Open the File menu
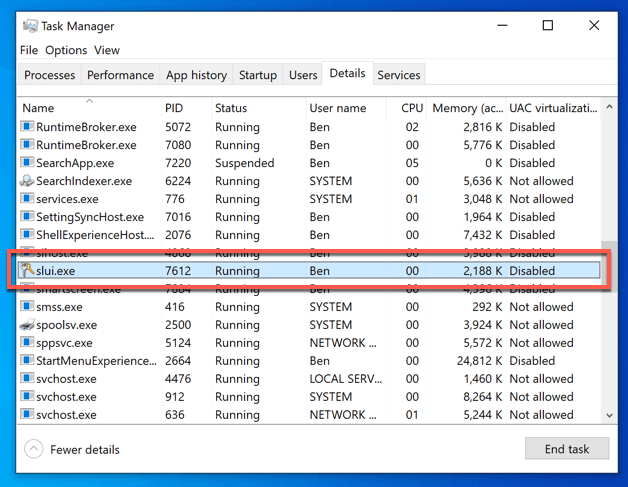This screenshot has height=487, width=628. (29, 50)
